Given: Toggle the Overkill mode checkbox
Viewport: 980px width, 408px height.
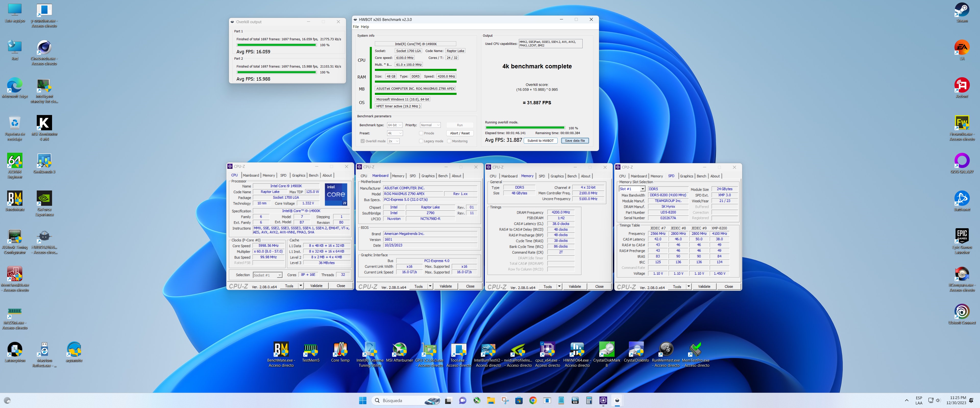Looking at the screenshot, I should pos(363,141).
